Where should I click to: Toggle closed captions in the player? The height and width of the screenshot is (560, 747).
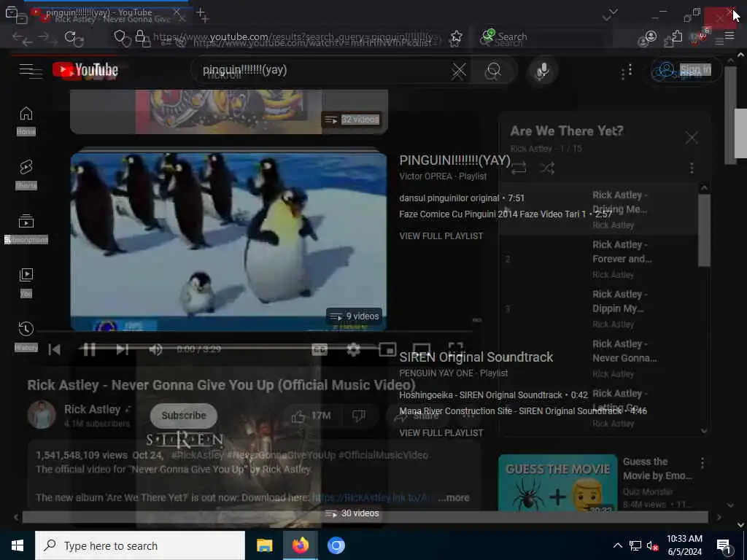[320, 350]
